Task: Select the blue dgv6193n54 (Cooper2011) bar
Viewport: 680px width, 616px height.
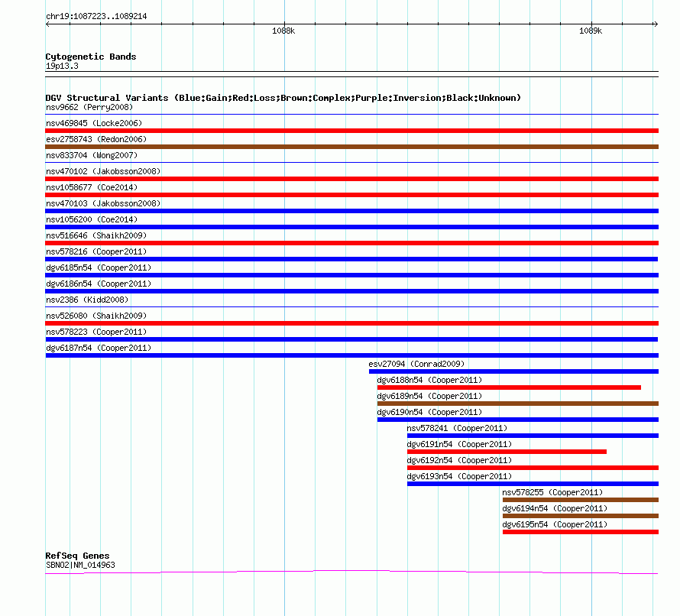Action: [533, 484]
